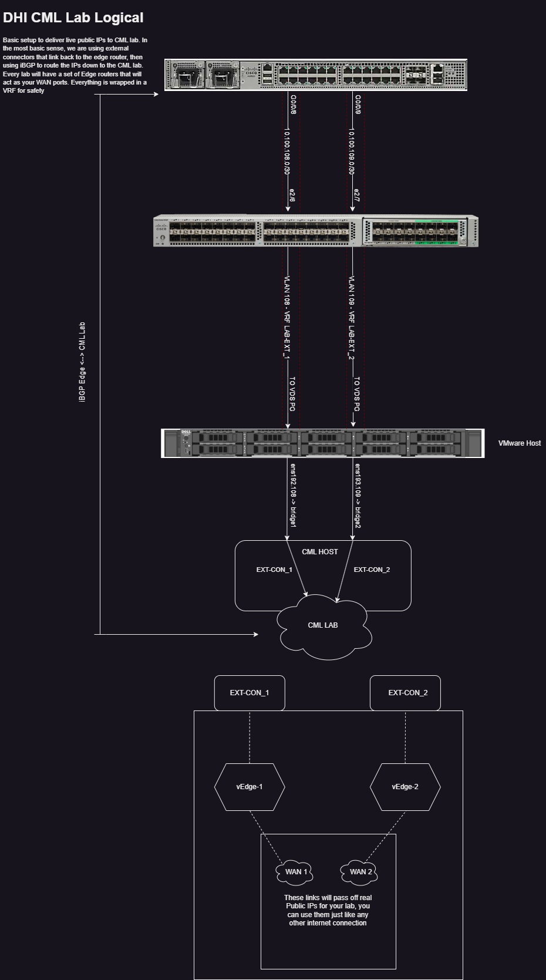
Task: Select the Dell server VMware host image
Action: 322,443
